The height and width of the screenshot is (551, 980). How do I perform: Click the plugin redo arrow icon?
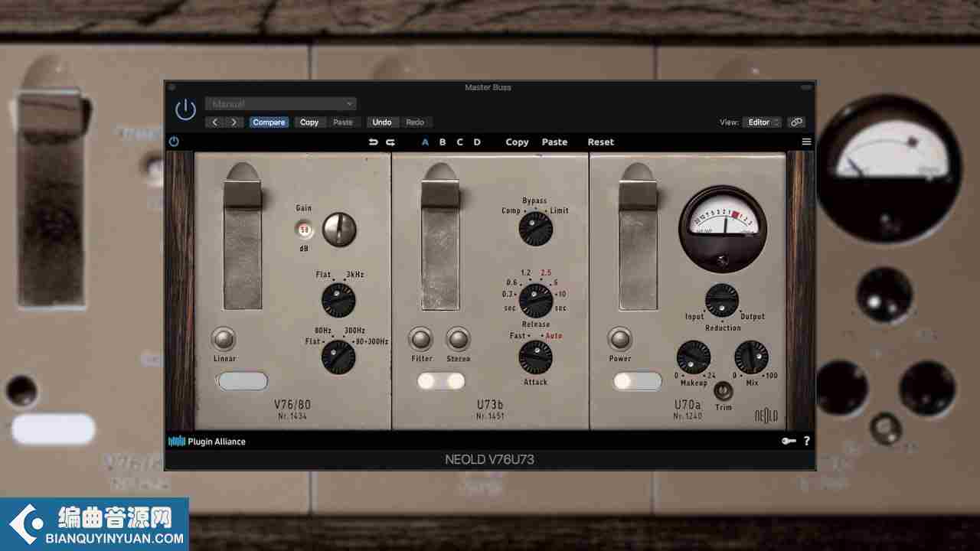[390, 142]
